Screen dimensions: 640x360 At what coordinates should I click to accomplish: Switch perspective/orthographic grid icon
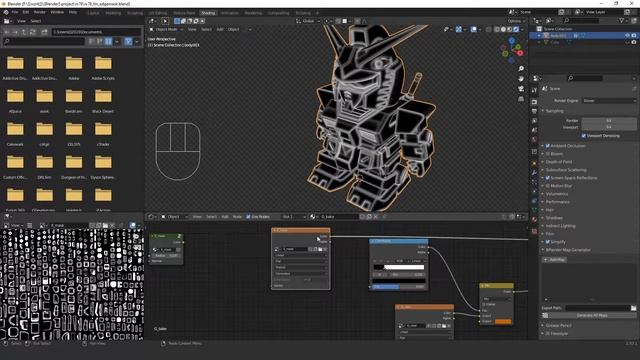coord(521,99)
